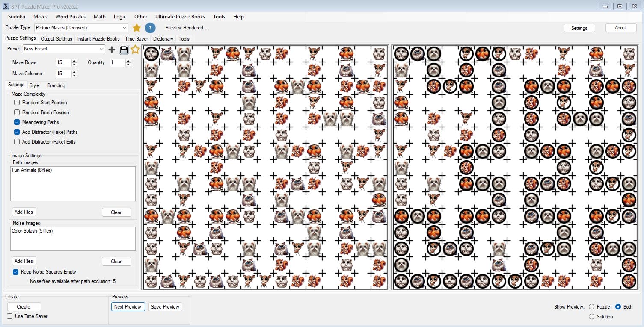The image size is (644, 327).
Task: Expand the Puzzle Type dropdown
Action: tap(124, 28)
